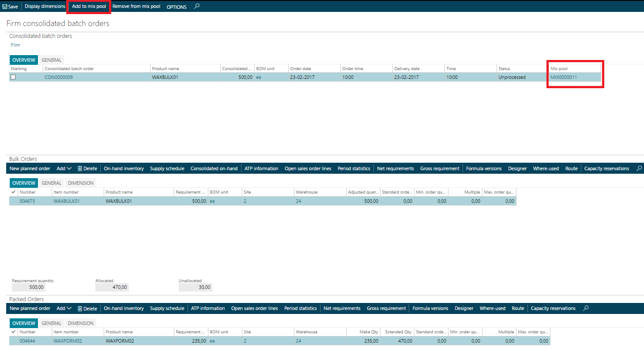Check the Marking checkbox for CON0000009
This screenshot has height=351, width=644.
(x=13, y=77)
